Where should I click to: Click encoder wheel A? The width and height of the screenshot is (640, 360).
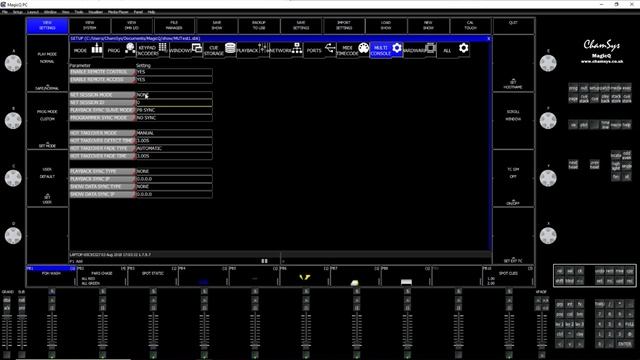click(13, 63)
